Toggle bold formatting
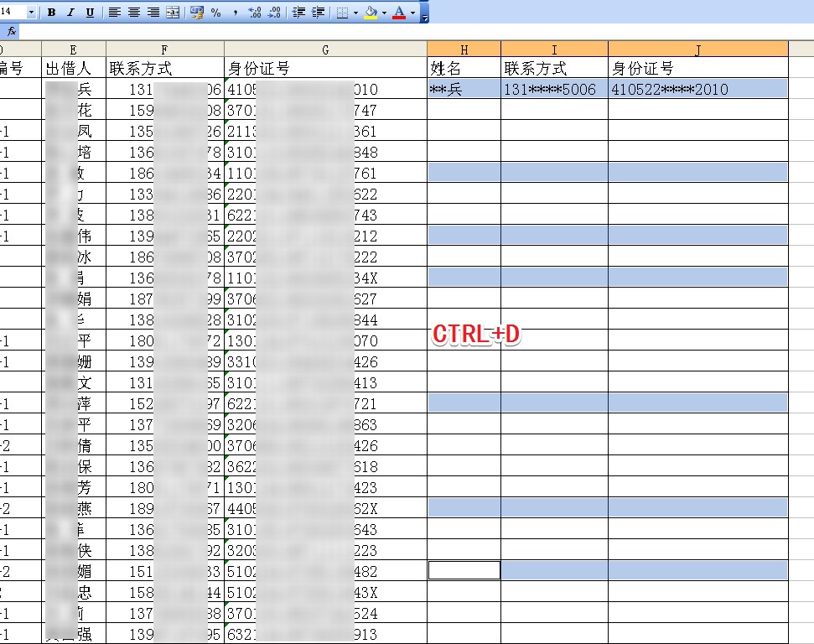The image size is (814, 644). [51, 13]
